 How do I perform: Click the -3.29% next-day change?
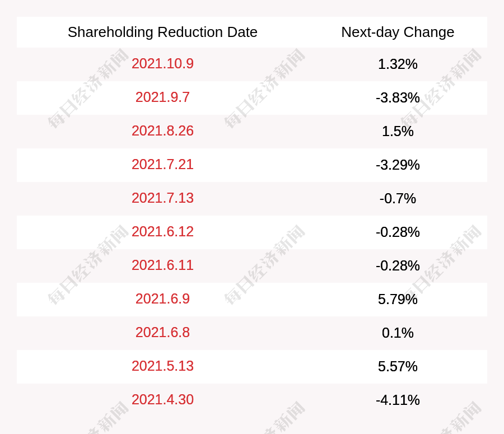click(x=398, y=165)
